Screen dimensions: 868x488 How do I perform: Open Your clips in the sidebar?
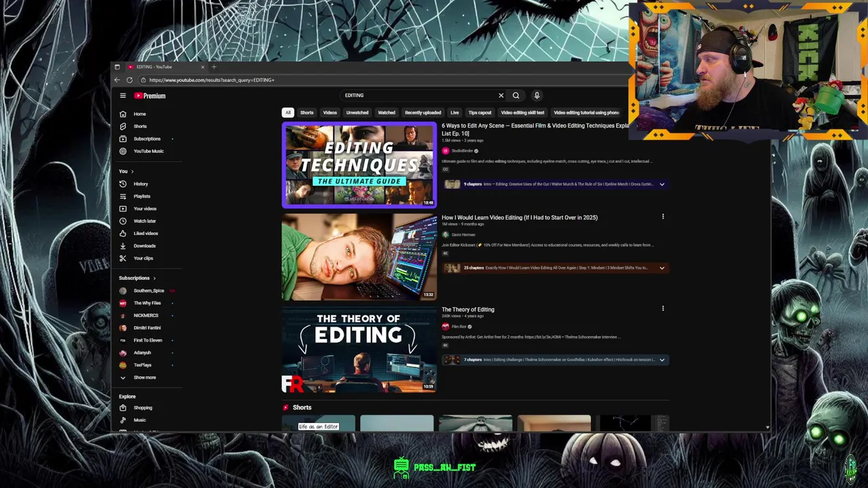coord(143,258)
